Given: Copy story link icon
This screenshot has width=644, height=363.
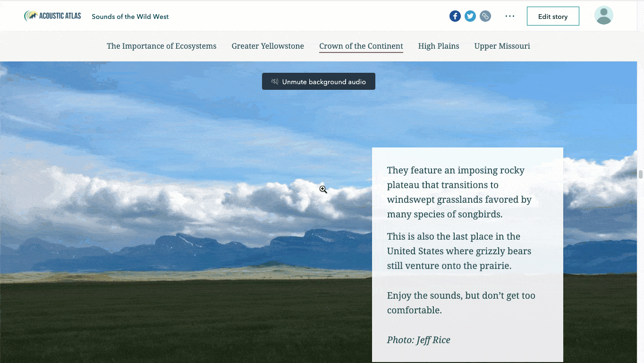Looking at the screenshot, I should 485,16.
